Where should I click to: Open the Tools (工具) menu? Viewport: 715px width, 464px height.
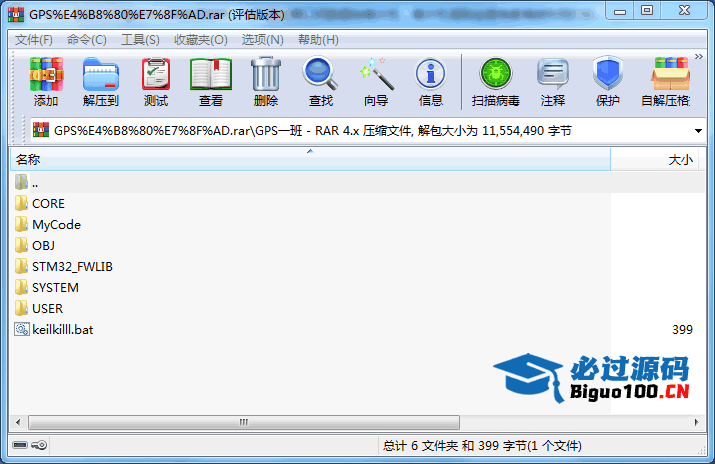coord(140,40)
